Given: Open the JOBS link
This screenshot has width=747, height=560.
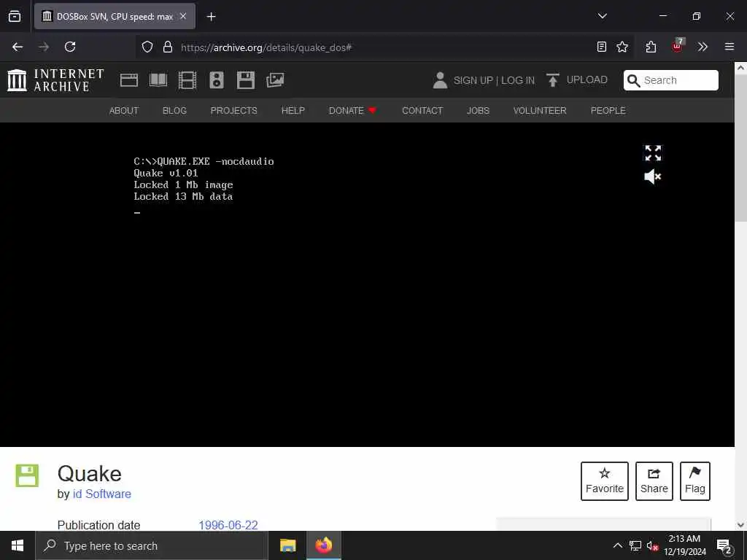Looking at the screenshot, I should [x=478, y=111].
